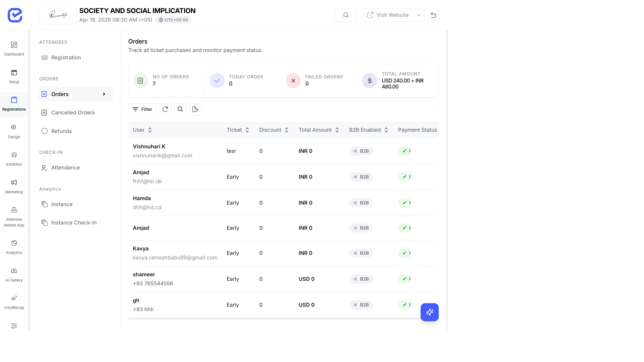Viewport: 644px width, 362px height.
Task: Remove B2B tag from Vishnuhari K's order
Action: tap(355, 151)
